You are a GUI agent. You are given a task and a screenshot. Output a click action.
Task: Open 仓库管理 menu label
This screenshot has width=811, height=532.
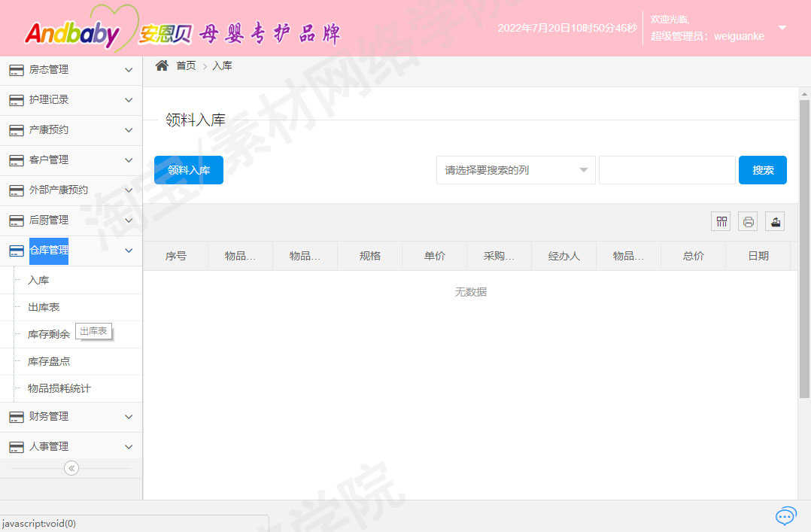pyautogui.click(x=49, y=251)
